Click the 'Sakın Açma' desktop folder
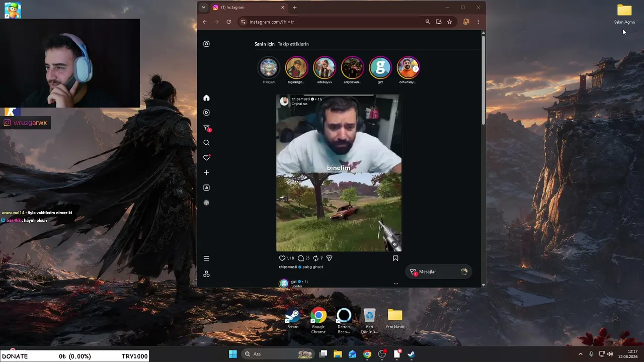This screenshot has width=644, height=362. 624,15
